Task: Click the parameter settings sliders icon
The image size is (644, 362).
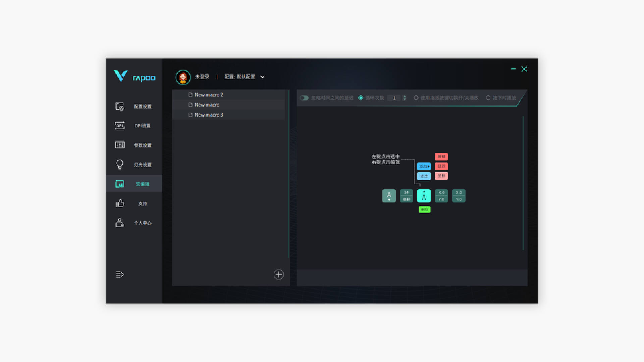Action: (120, 145)
